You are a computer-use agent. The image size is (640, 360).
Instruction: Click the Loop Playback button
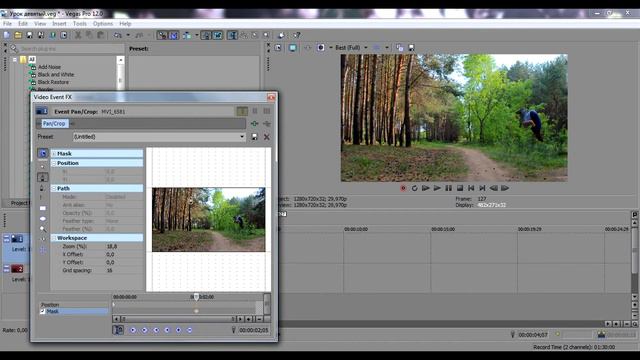(x=414, y=188)
